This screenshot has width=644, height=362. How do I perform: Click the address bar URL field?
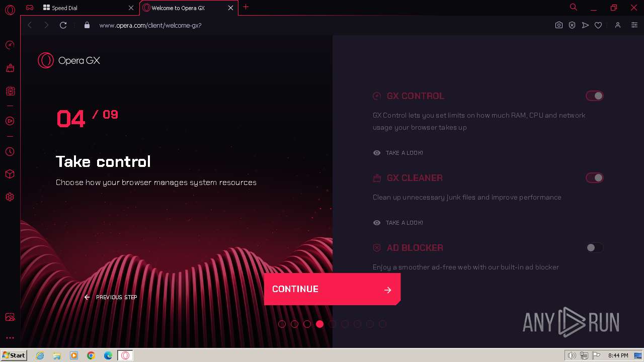point(322,25)
